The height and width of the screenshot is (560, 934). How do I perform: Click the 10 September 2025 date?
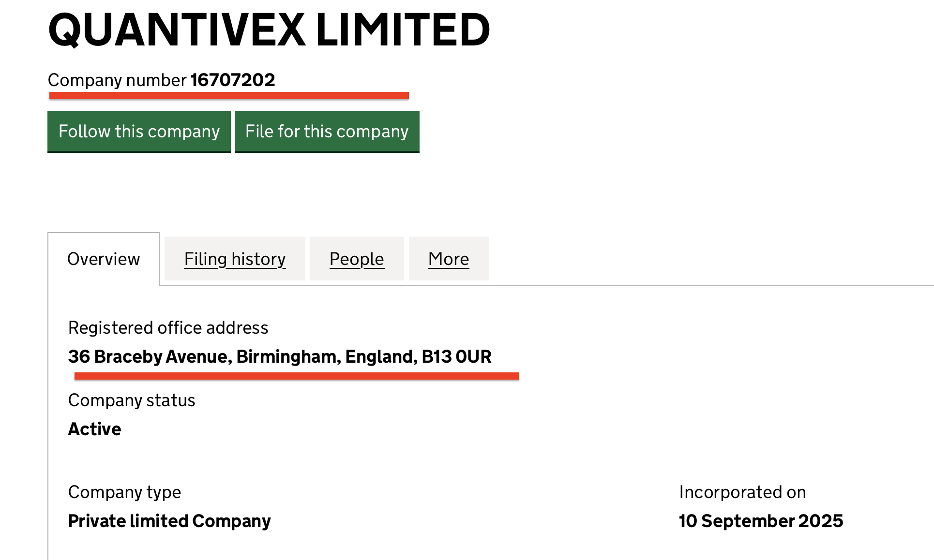761,521
